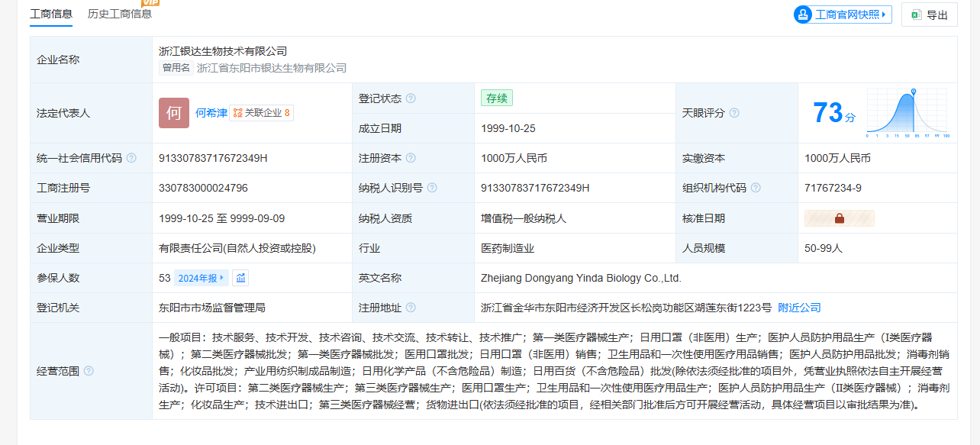Click help icon beside 纳税人识别号

coord(432,188)
